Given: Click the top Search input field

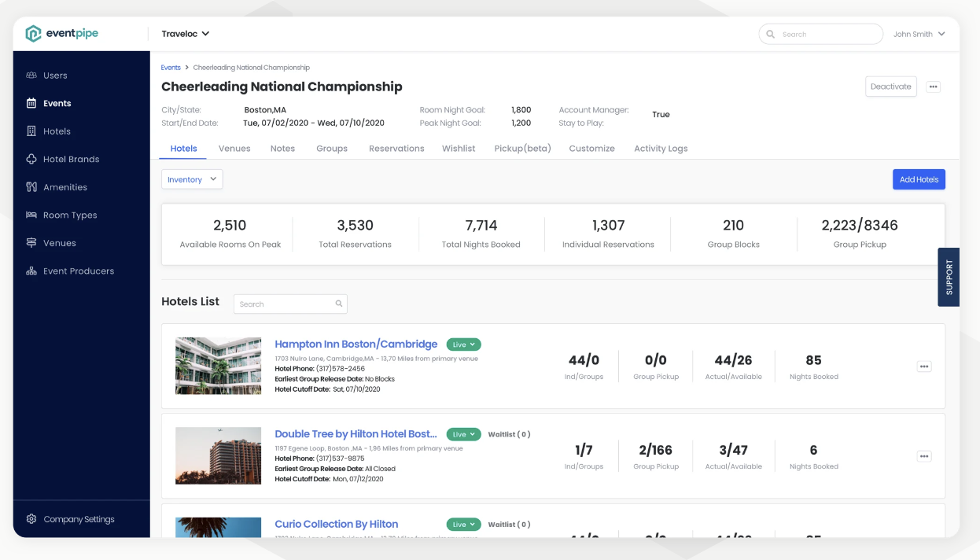Looking at the screenshot, I should (820, 35).
